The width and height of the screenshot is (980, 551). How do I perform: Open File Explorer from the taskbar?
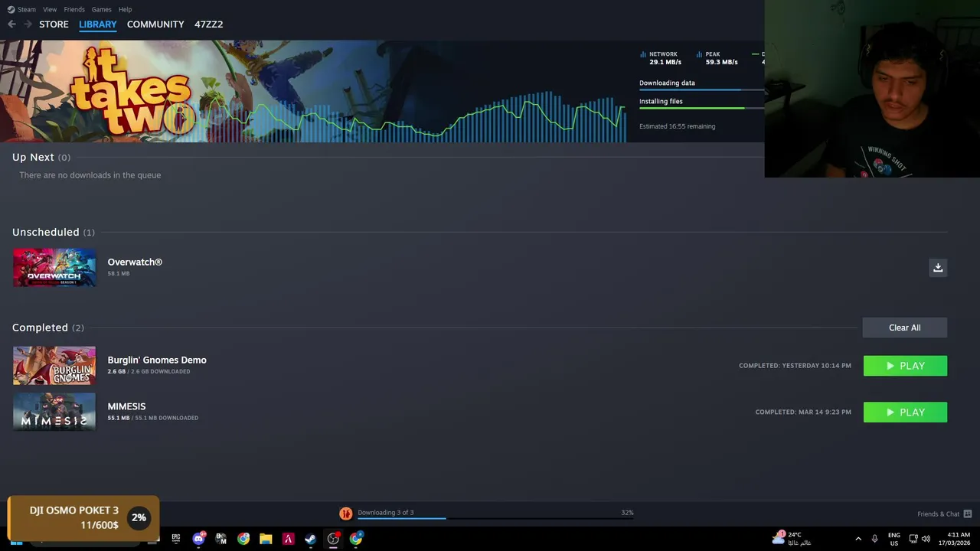click(x=266, y=539)
